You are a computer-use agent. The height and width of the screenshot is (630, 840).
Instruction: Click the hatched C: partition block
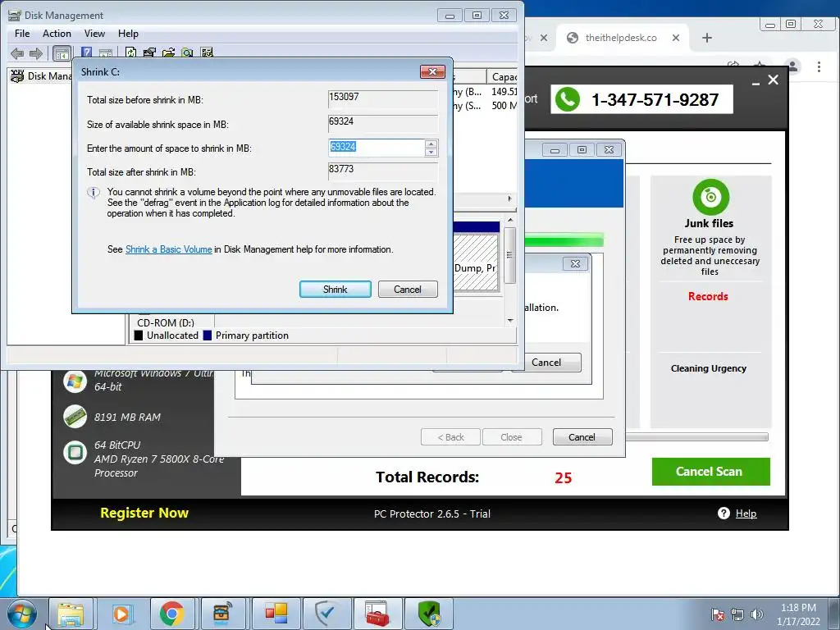click(476, 262)
